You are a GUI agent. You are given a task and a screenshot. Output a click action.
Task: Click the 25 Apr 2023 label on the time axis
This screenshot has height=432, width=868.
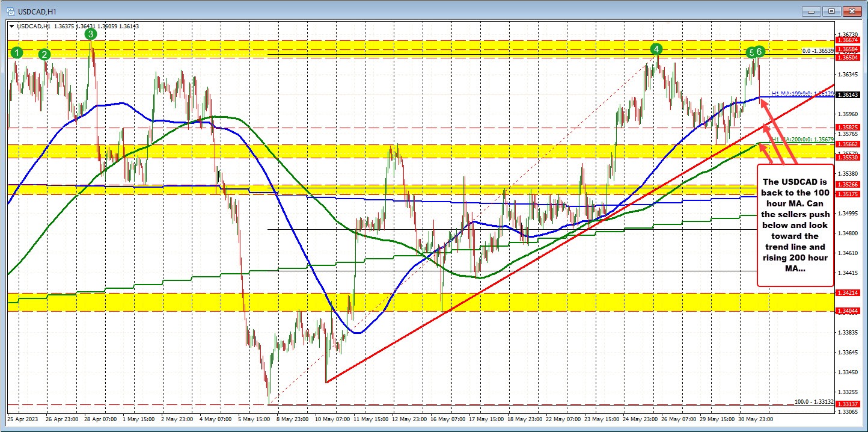[22, 419]
